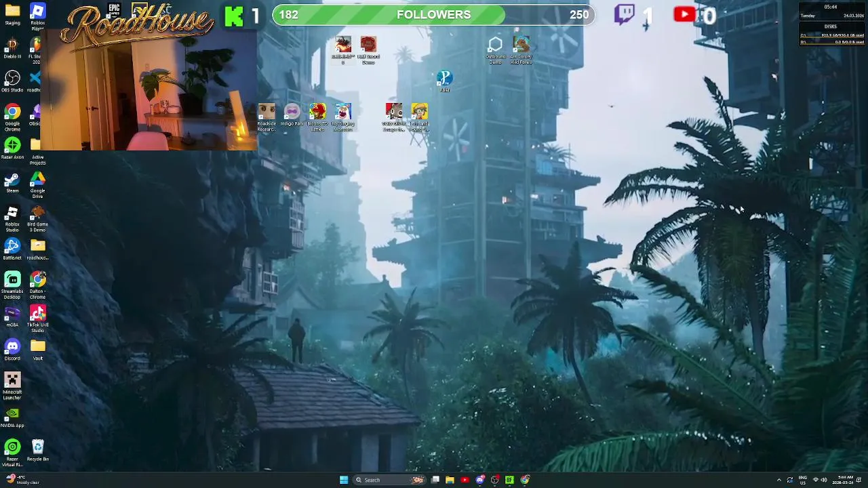Launch Battlefield 6 desktop shortcut
The image size is (868, 488).
tap(343, 50)
